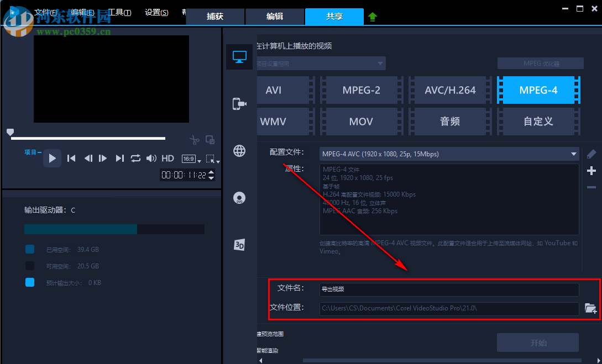Viewport: 602px width, 364px height.
Task: Browse for file location folder icon
Action: point(590,308)
